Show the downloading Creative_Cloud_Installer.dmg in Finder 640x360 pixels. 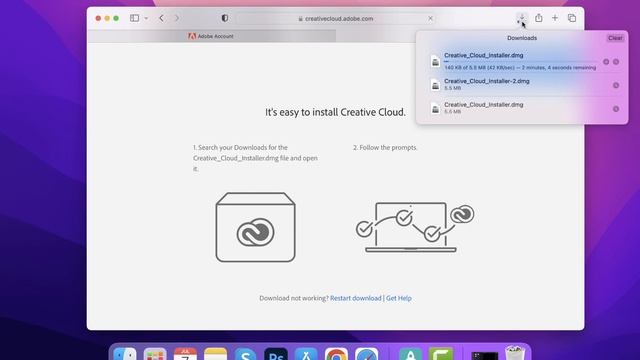pyautogui.click(x=616, y=62)
